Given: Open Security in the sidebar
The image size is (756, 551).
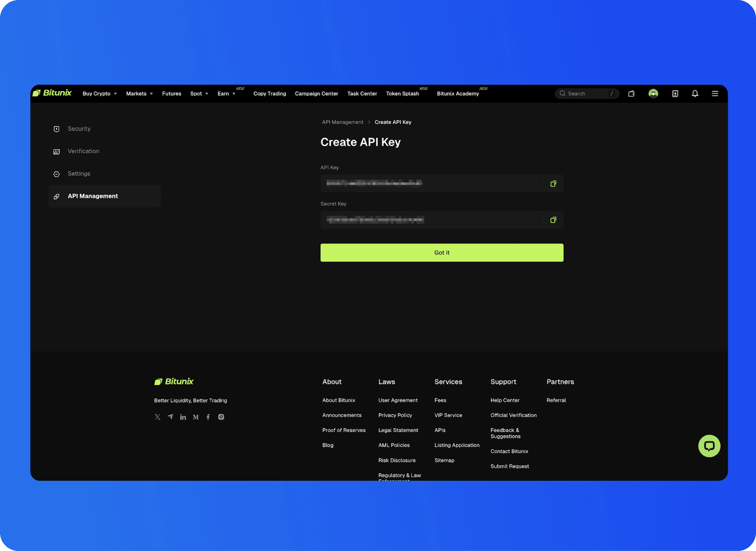Looking at the screenshot, I should click(79, 129).
